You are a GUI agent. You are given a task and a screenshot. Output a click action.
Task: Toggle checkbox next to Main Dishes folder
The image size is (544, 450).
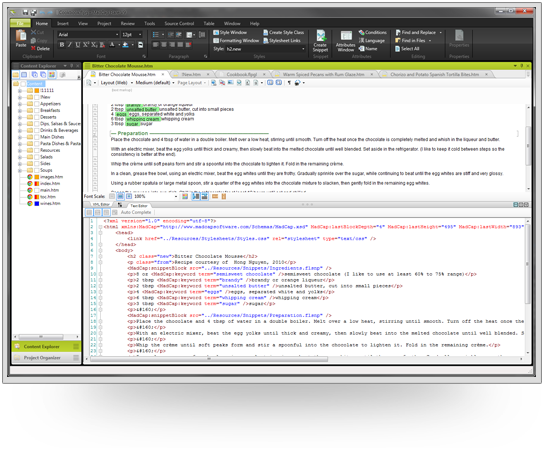pos(36,137)
